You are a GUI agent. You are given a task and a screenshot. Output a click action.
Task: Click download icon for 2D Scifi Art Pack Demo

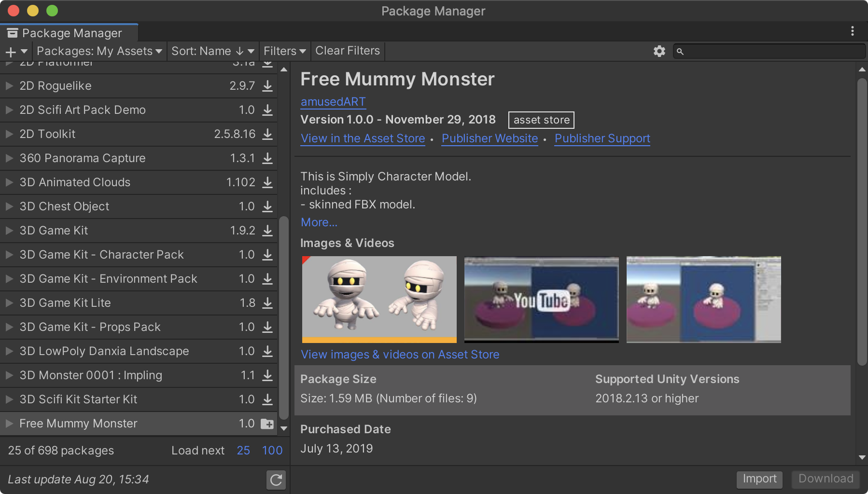267,110
